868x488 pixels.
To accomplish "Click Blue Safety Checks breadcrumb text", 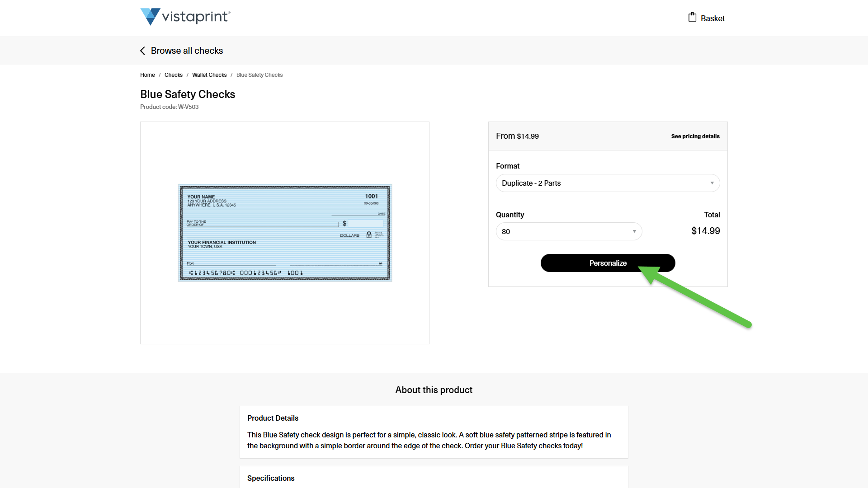I will point(259,75).
